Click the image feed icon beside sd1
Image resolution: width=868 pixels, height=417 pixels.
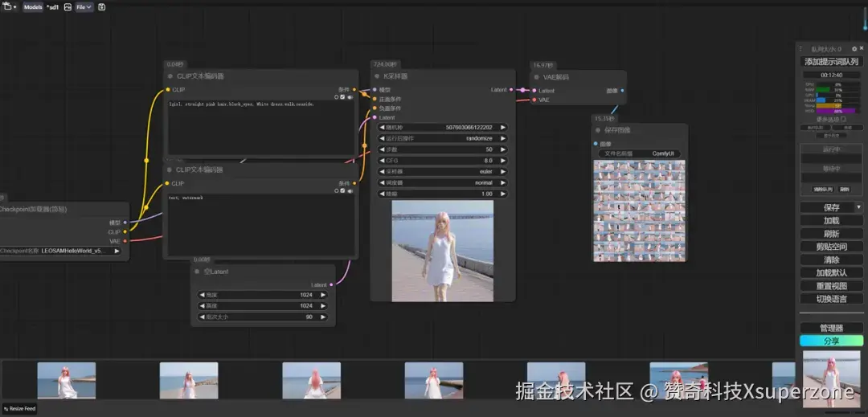[68, 7]
